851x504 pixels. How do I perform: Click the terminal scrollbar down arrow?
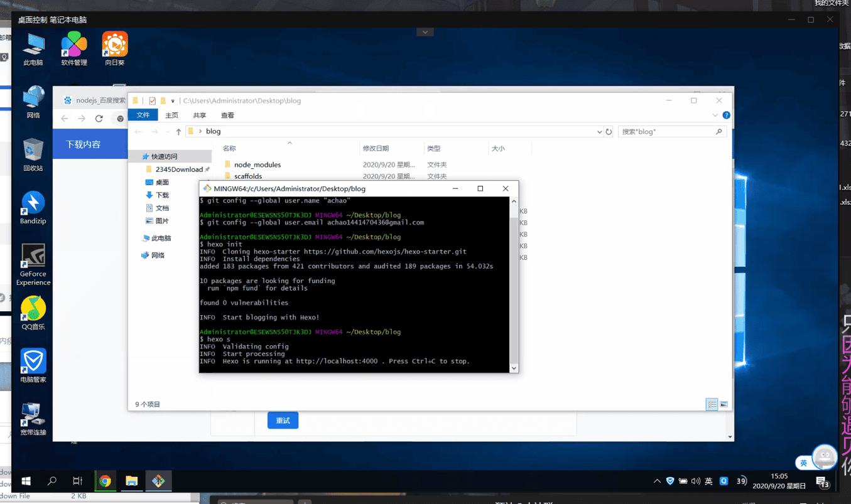[514, 368]
